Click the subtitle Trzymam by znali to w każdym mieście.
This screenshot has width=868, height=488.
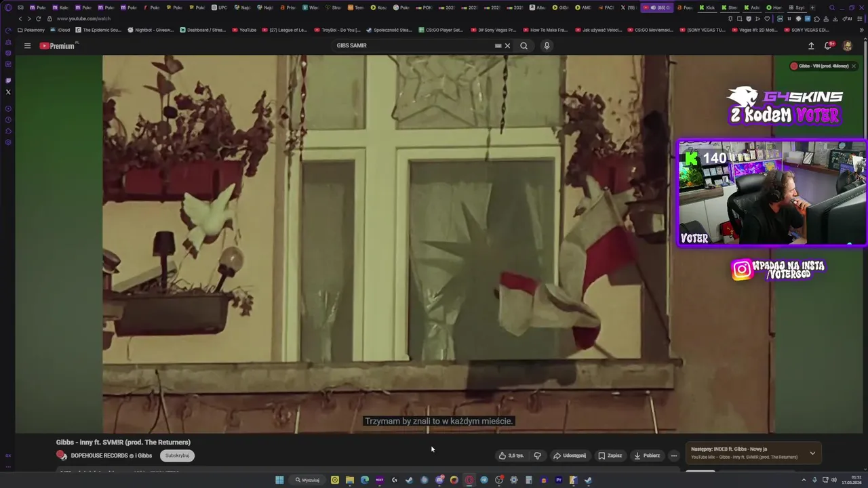[439, 421]
